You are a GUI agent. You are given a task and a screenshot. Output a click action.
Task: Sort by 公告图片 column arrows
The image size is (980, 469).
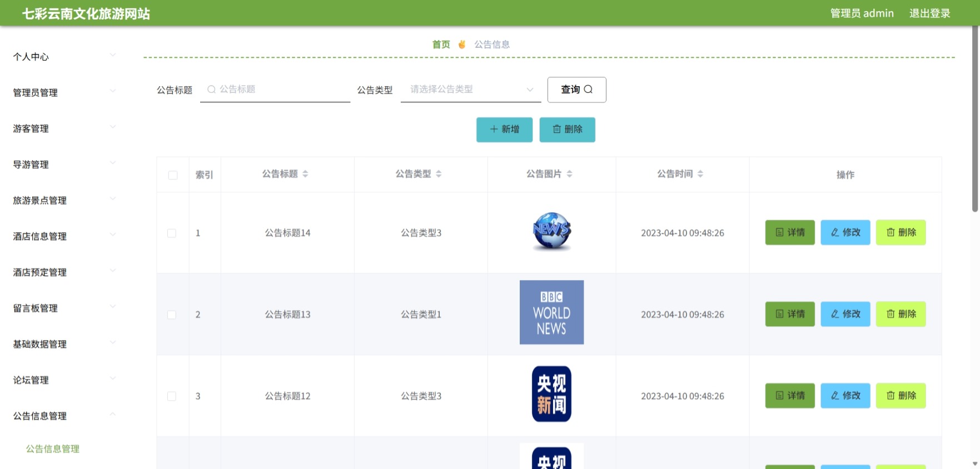569,174
